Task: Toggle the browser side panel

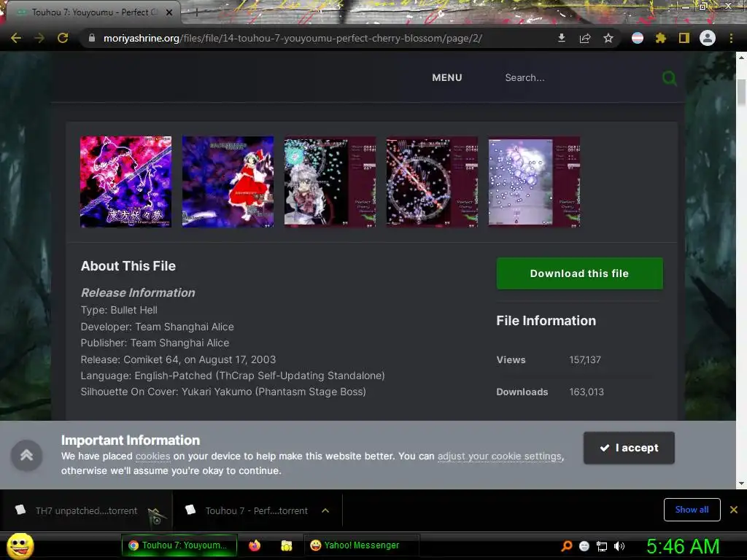Action: (684, 38)
